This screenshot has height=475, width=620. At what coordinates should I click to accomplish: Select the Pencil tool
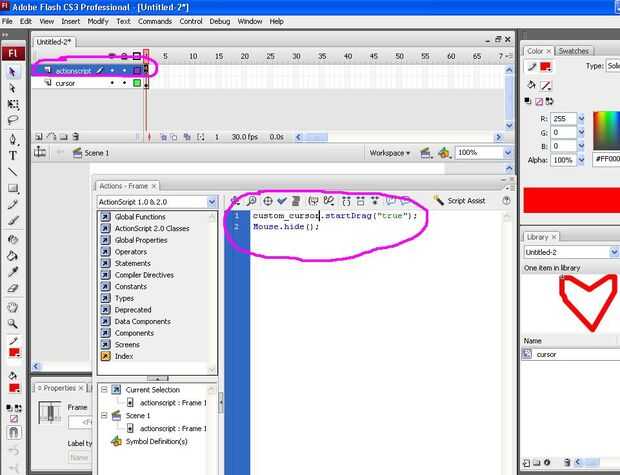[13, 204]
